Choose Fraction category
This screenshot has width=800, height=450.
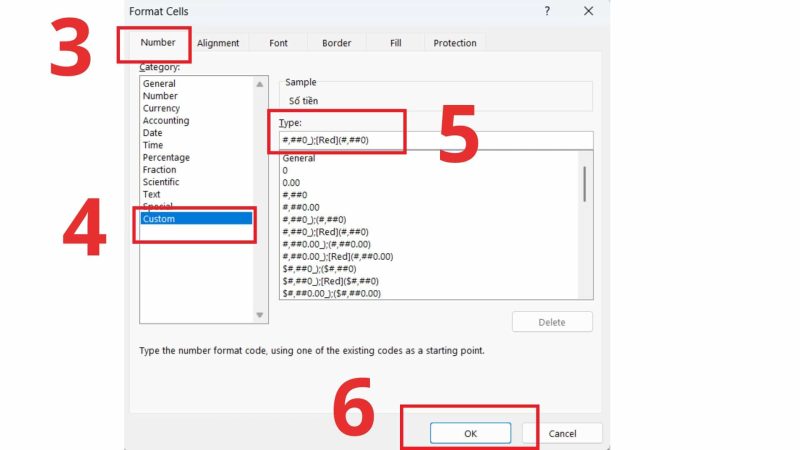pos(159,169)
